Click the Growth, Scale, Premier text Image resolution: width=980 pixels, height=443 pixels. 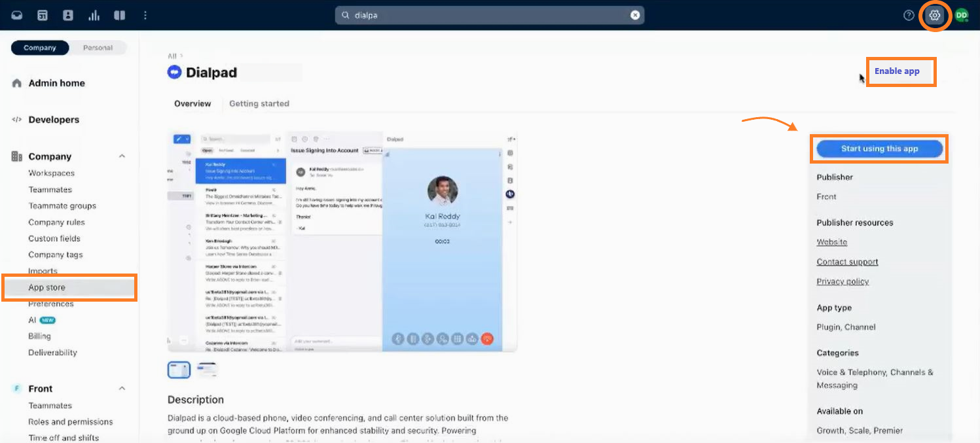[860, 431]
